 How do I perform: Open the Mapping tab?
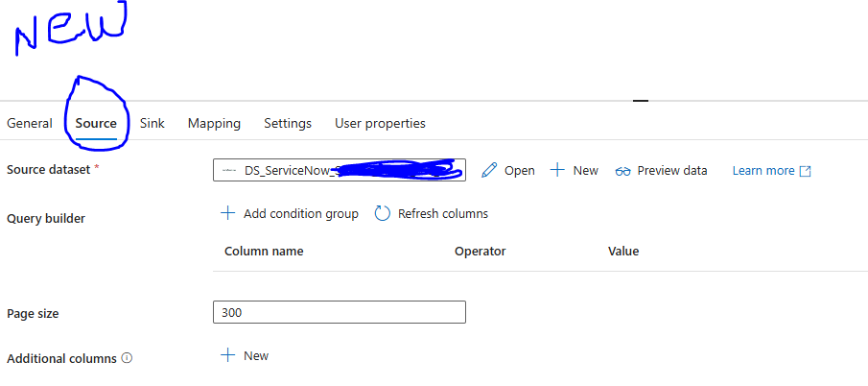(214, 123)
